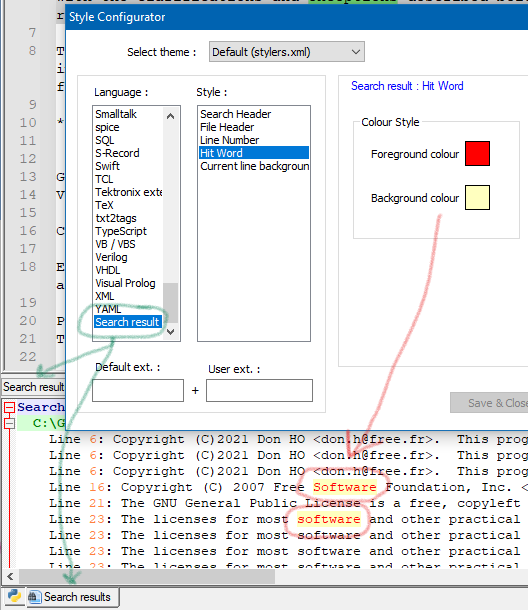
Task: Select spice in Language list
Action: pyautogui.click(x=107, y=127)
